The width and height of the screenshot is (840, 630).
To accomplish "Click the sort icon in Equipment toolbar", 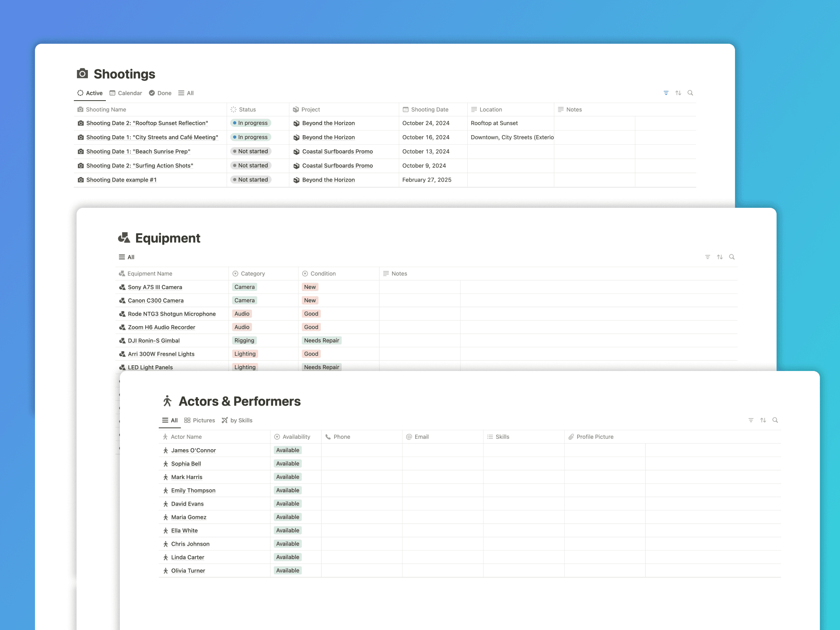I will tap(720, 257).
